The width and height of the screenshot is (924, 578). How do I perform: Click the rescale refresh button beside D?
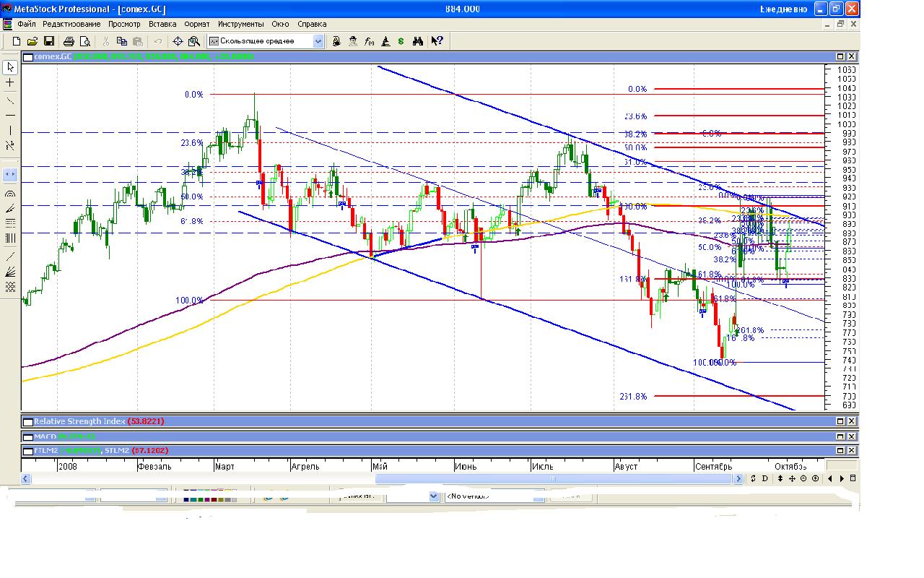pos(753,478)
